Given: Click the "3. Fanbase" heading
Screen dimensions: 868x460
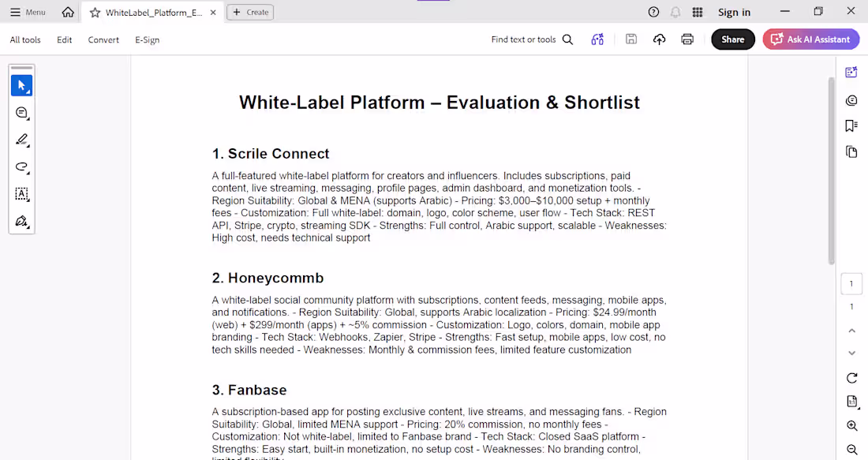Looking at the screenshot, I should tap(249, 391).
